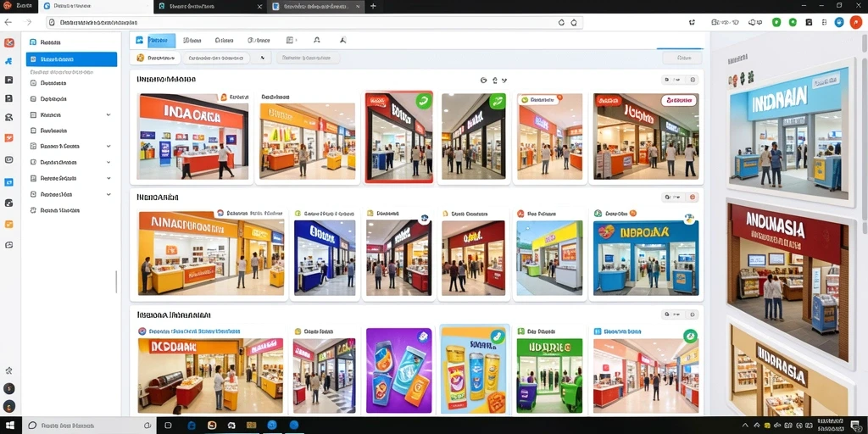
Task: Close the second dark browser tab
Action: click(x=259, y=7)
